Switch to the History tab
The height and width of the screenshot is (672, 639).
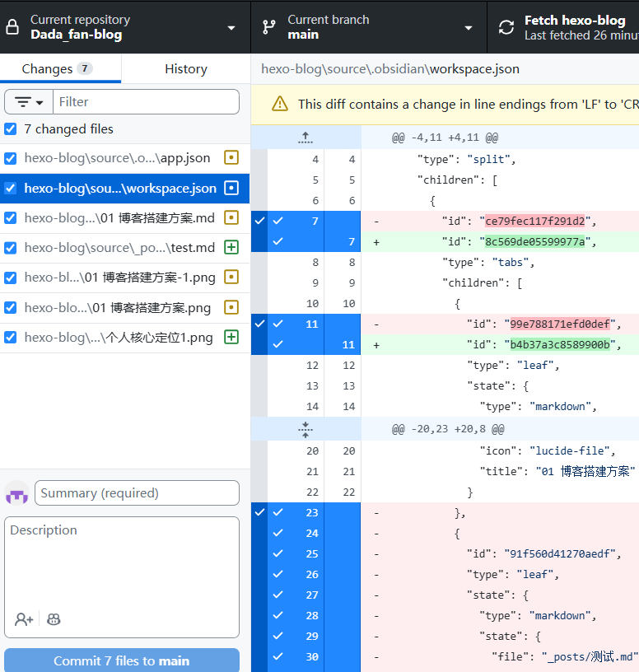pyautogui.click(x=185, y=69)
